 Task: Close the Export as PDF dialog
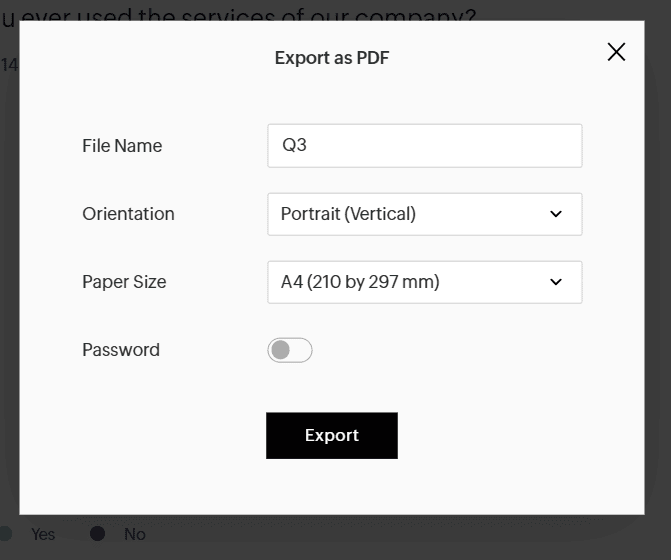pos(616,52)
